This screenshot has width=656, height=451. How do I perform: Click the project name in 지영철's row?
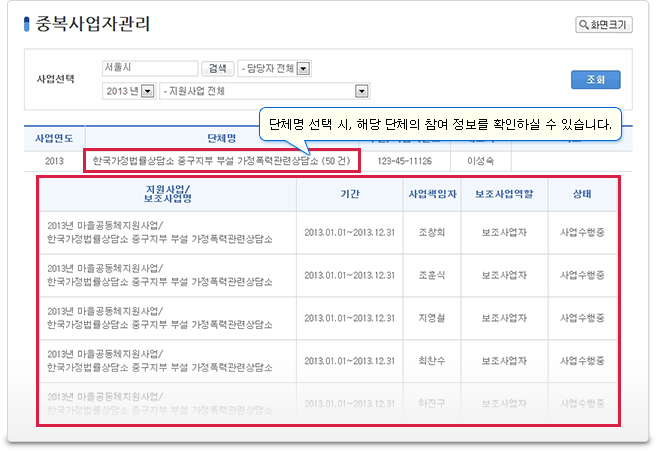click(160, 318)
